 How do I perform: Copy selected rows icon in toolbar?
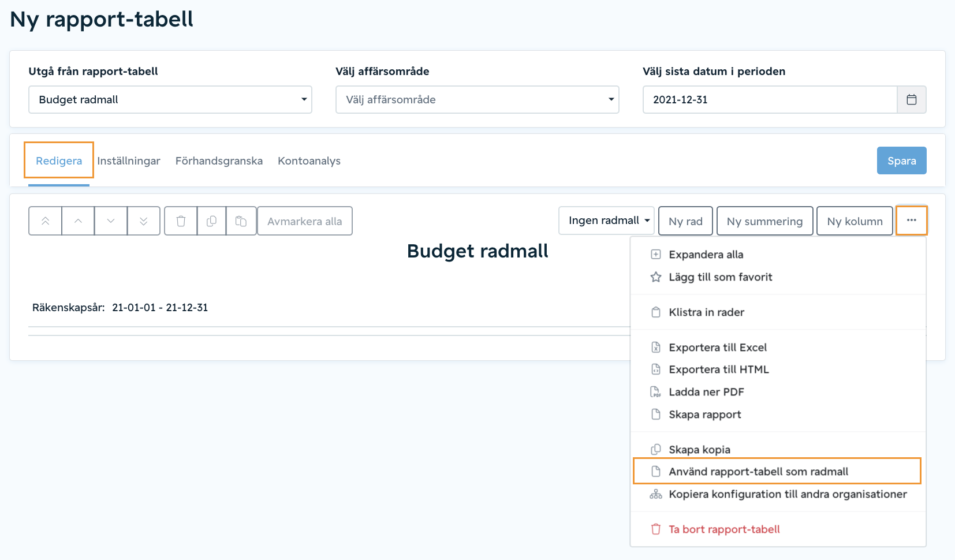point(212,221)
